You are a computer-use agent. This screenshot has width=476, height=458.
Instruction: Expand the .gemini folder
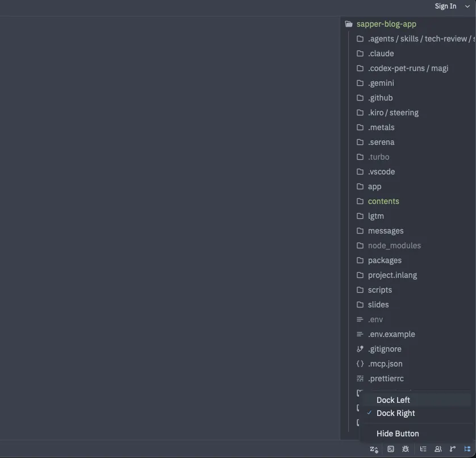(408, 83)
